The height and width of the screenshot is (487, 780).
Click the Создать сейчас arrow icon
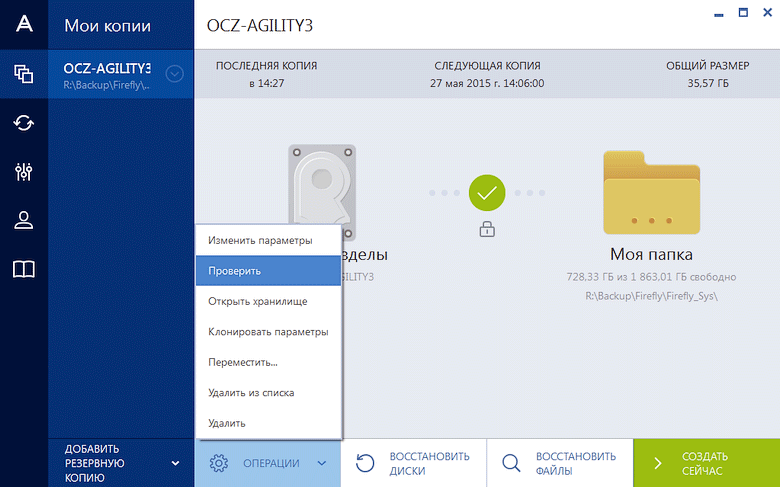[x=658, y=463]
